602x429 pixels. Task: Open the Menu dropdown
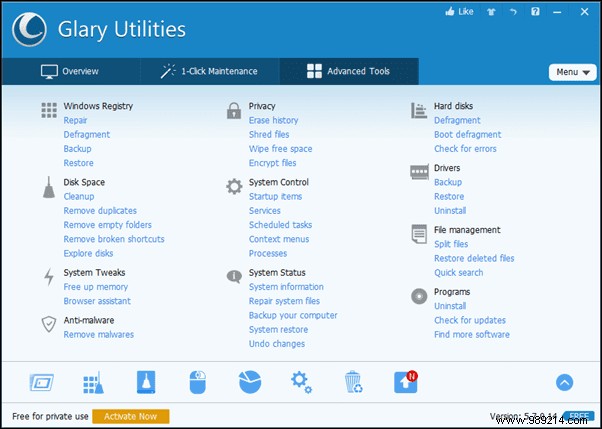(x=572, y=72)
